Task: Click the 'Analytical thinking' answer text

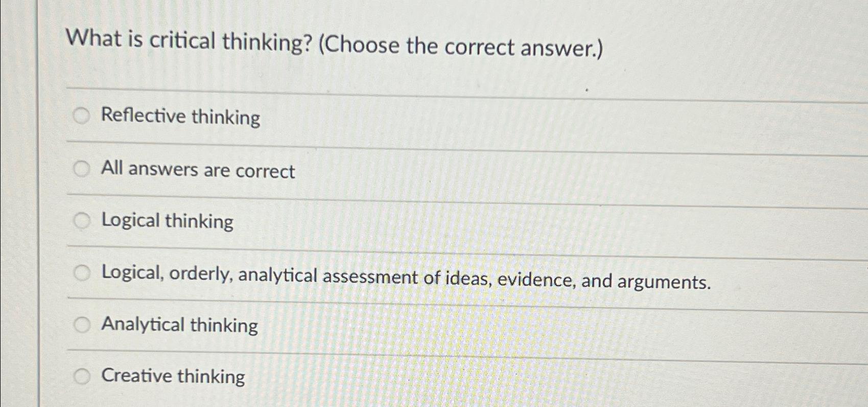Action: [x=179, y=325]
